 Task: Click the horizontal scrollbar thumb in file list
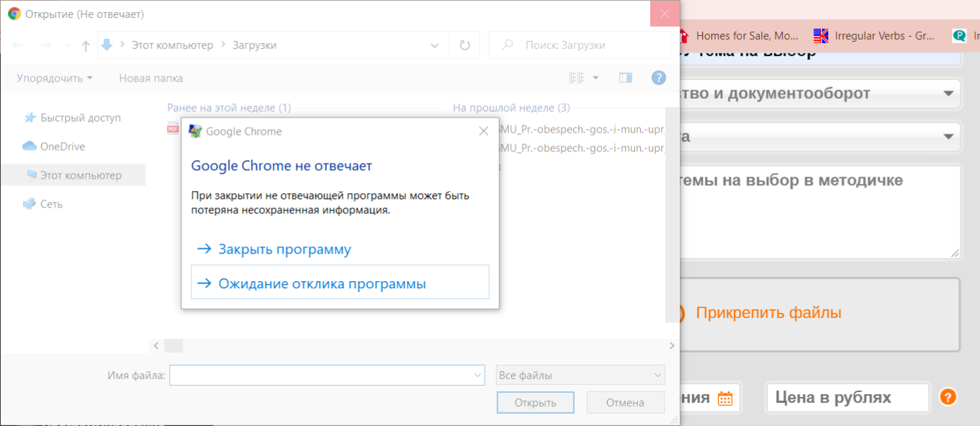pos(174,346)
